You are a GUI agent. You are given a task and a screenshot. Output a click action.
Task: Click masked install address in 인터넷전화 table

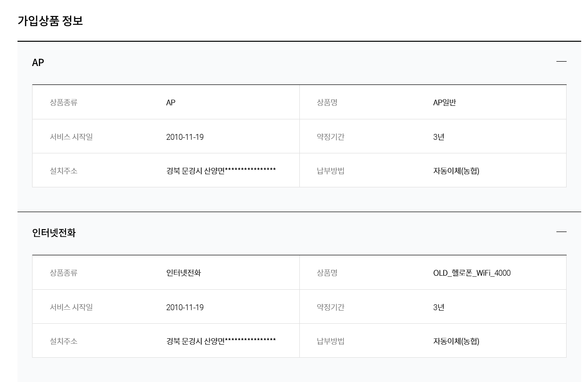(221, 341)
